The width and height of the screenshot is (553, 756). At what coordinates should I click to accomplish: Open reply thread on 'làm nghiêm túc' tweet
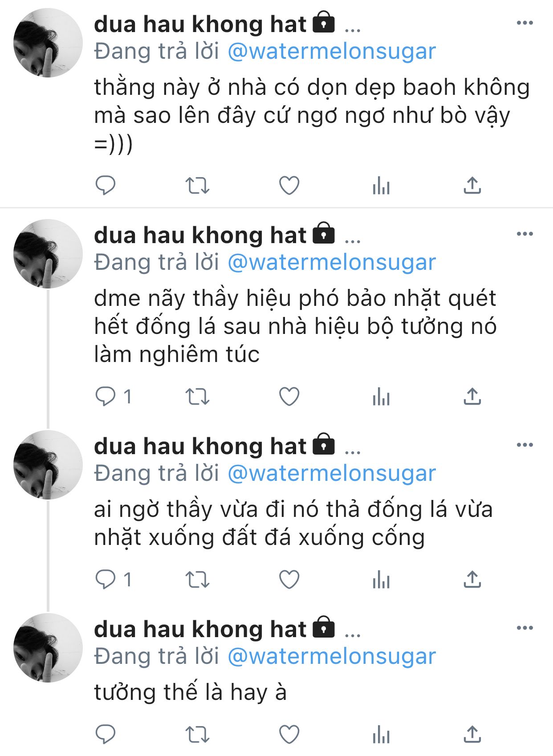pos(114,397)
